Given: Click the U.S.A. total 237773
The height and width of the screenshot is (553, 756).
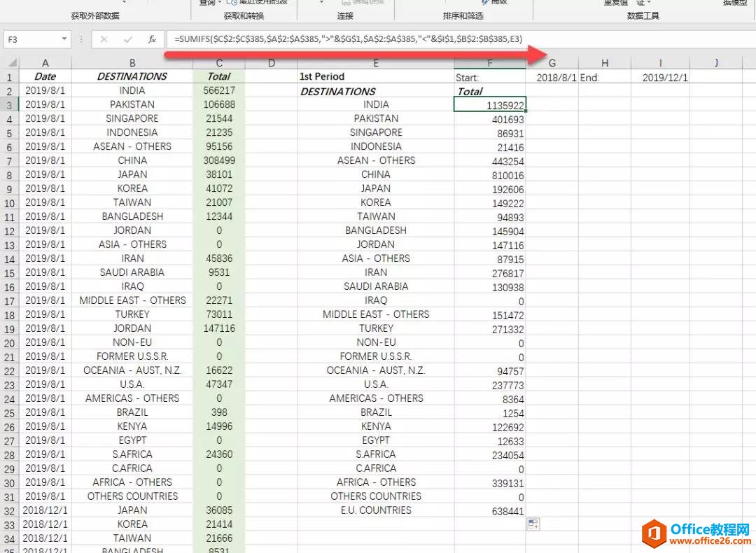Looking at the screenshot, I should (490, 385).
